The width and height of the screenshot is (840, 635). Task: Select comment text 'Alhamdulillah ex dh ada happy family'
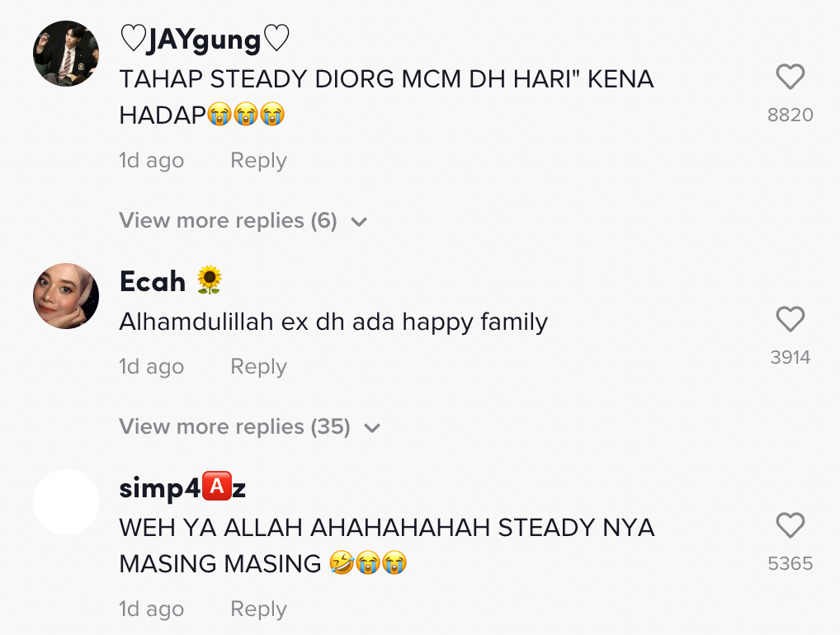333,322
